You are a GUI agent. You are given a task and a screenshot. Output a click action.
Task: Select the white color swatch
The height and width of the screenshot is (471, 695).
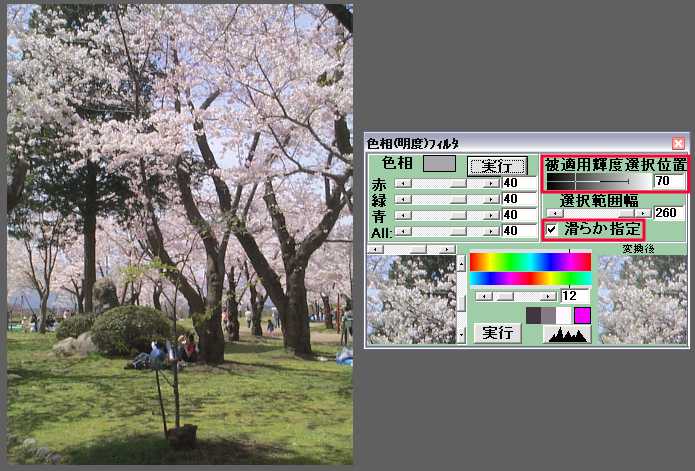(565, 315)
